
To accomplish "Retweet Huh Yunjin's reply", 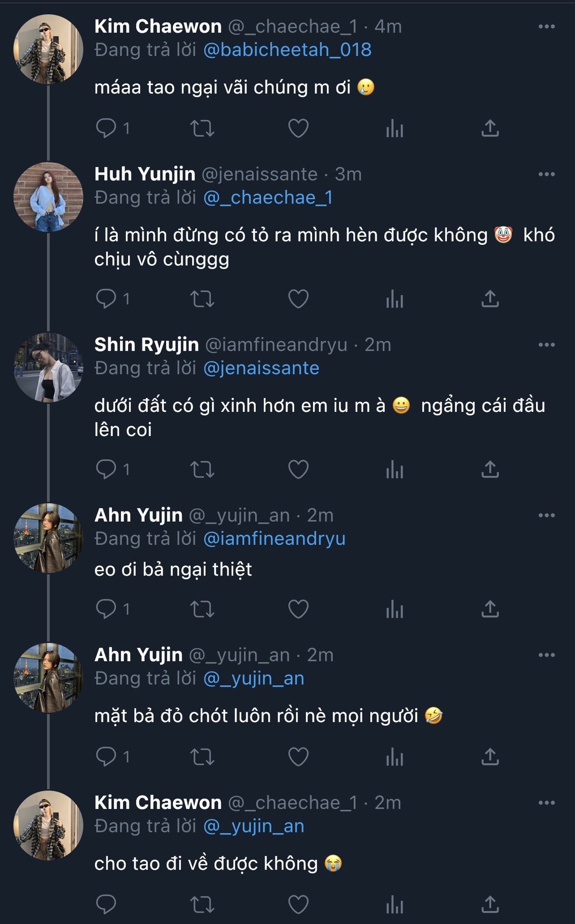I will coord(202,299).
